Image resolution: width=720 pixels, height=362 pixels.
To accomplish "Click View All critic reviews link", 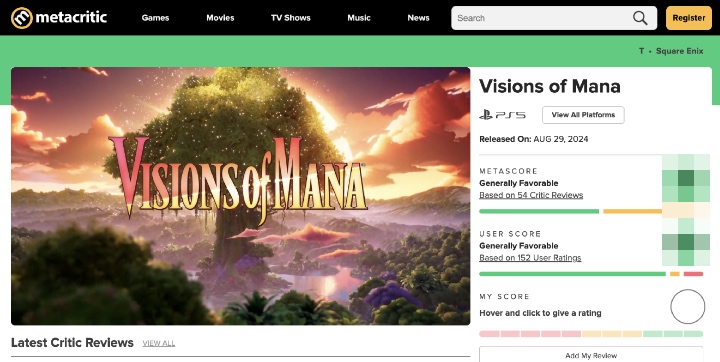I will [x=158, y=343].
